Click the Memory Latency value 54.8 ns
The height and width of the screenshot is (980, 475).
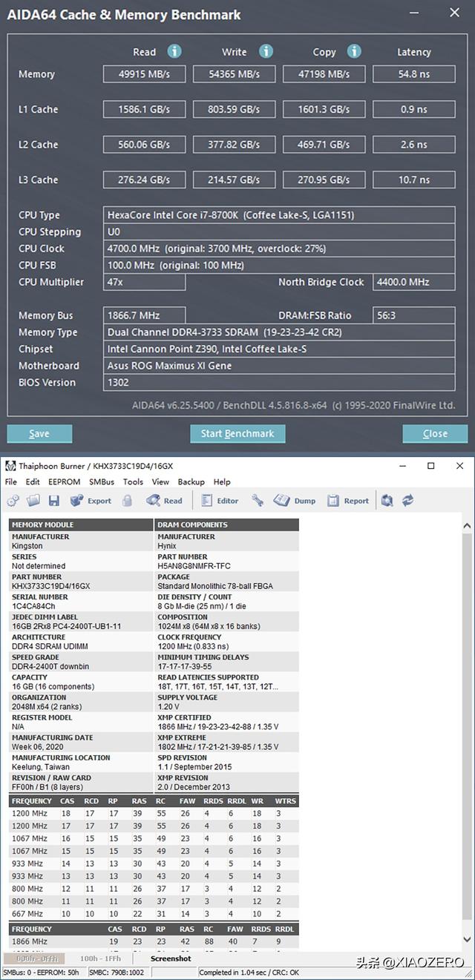tap(413, 74)
